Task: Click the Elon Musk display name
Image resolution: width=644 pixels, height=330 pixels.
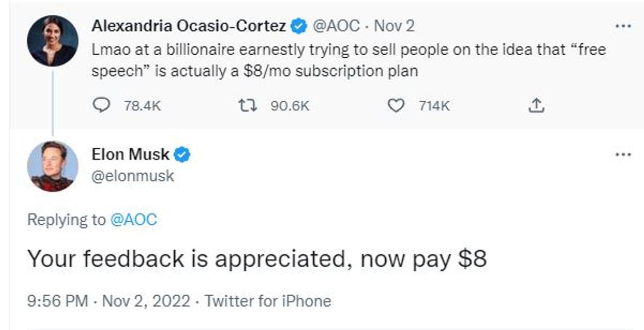Action: 130,154
